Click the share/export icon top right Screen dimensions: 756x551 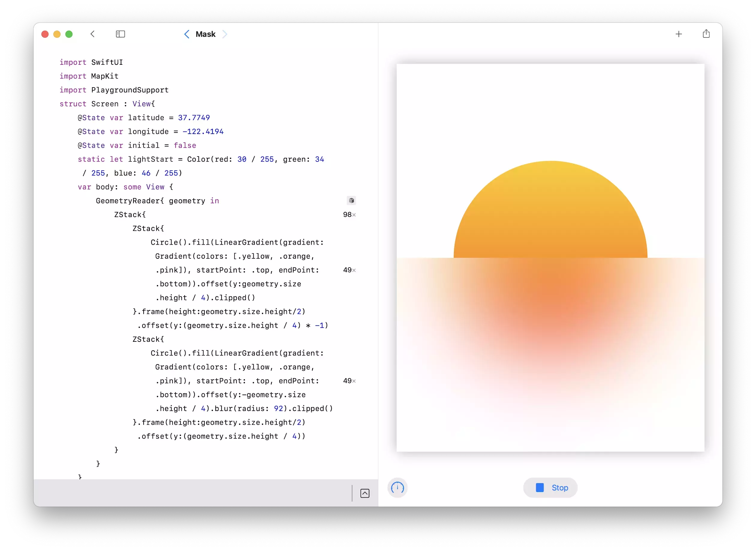click(706, 34)
